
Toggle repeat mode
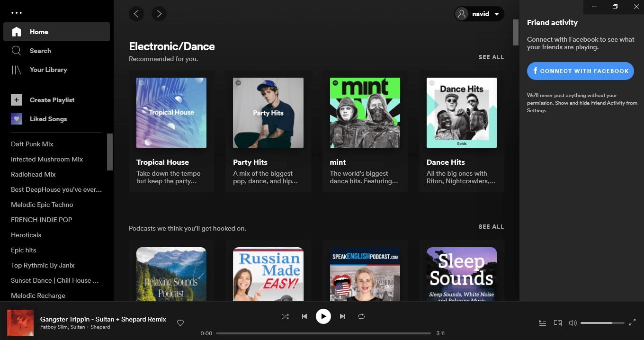tap(361, 316)
